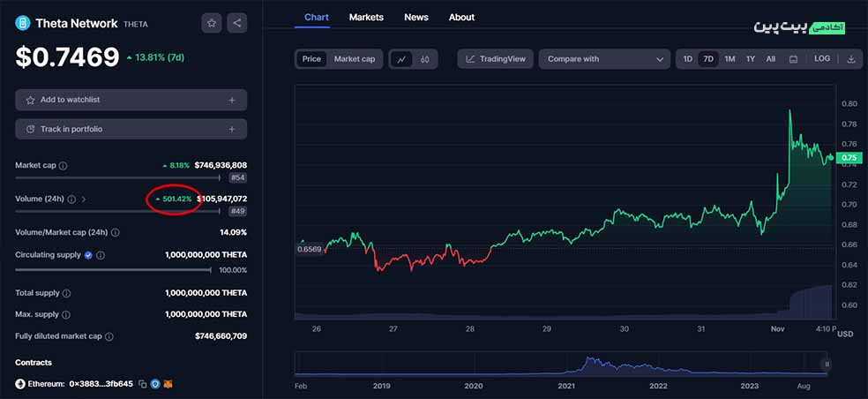The image size is (868, 399).
Task: Click the historical range navigator chart
Action: click(561, 364)
